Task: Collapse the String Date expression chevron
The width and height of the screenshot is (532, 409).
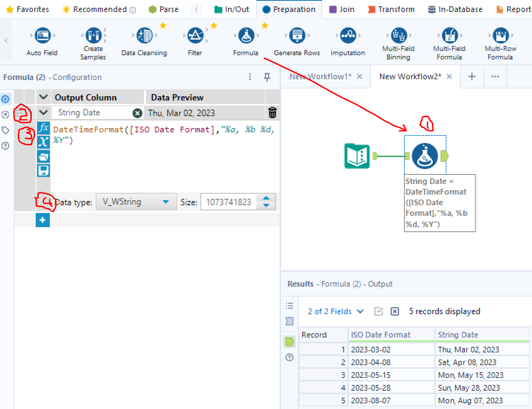Action: 43,113
